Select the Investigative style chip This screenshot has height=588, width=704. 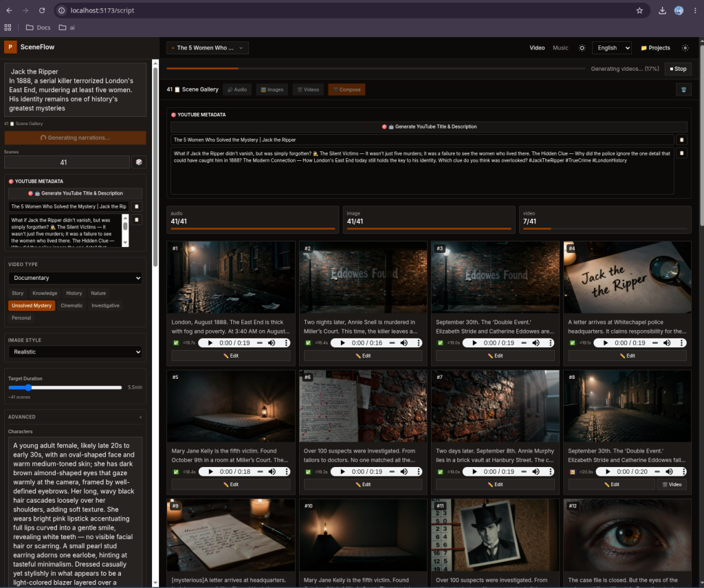pos(105,305)
